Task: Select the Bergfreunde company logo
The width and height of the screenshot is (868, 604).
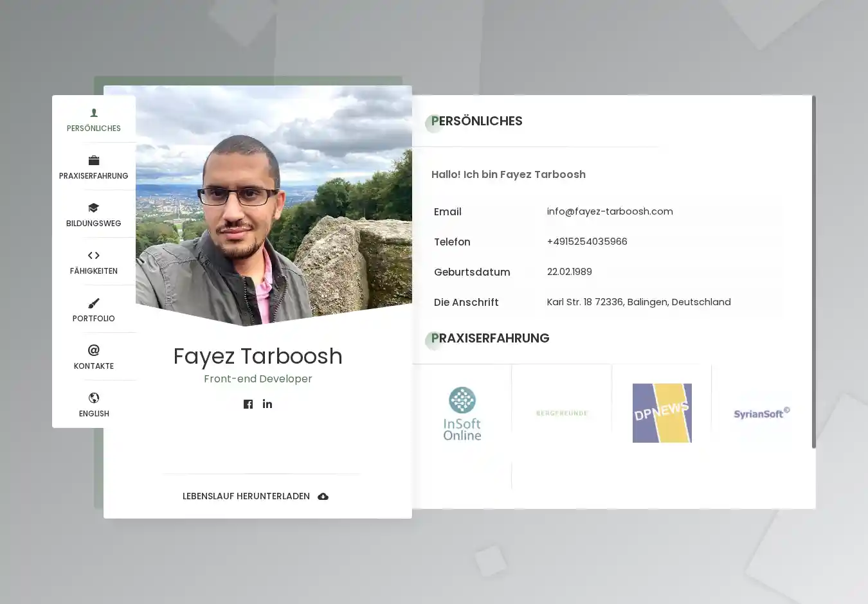Action: point(562,413)
